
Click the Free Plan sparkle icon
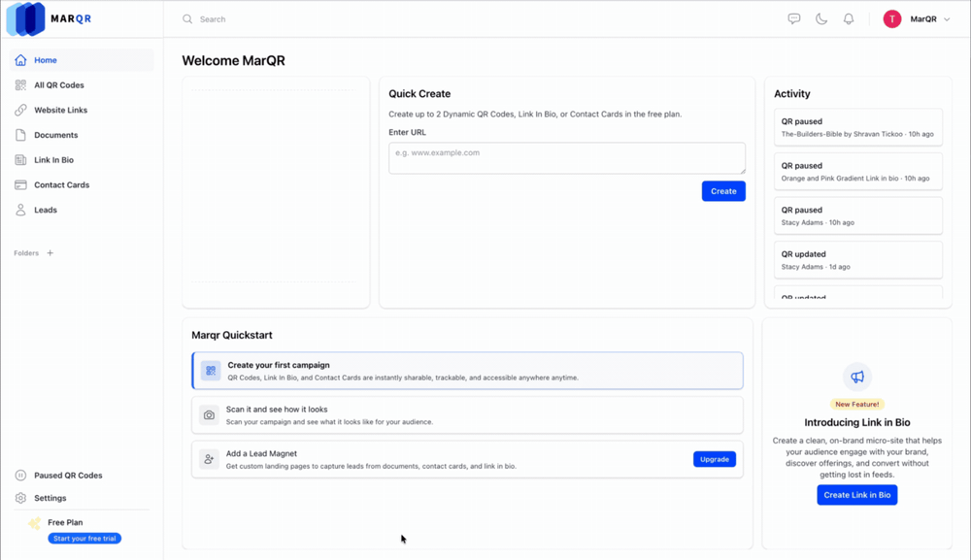[34, 523]
